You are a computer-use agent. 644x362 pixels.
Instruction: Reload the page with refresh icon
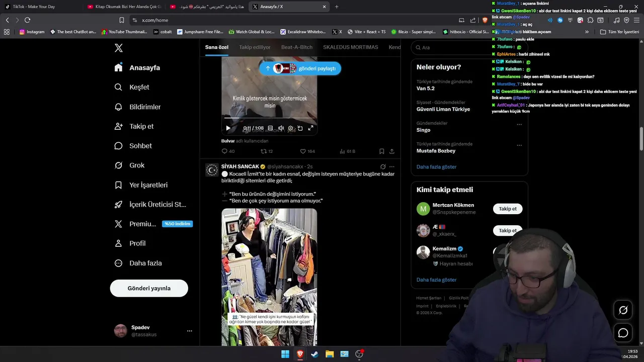[27, 20]
